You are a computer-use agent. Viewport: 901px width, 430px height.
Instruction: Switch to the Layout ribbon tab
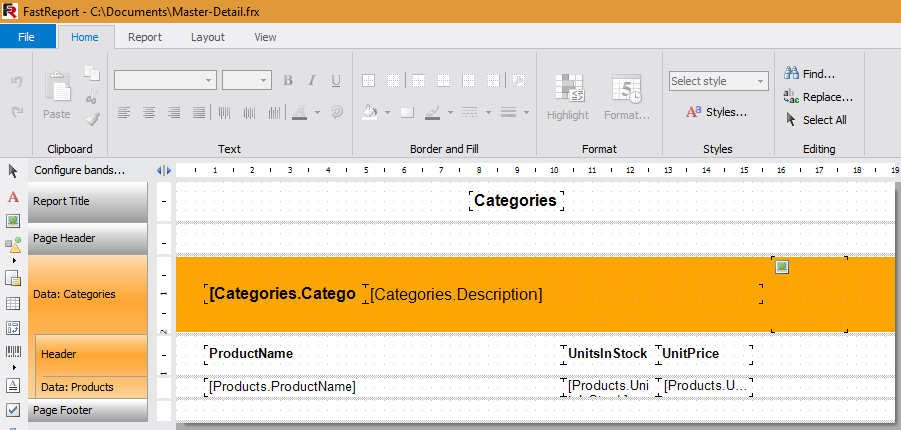coord(208,37)
